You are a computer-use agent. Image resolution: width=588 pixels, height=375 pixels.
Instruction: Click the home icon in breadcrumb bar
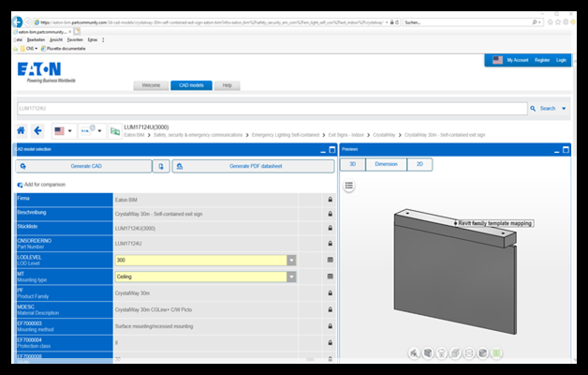point(22,130)
